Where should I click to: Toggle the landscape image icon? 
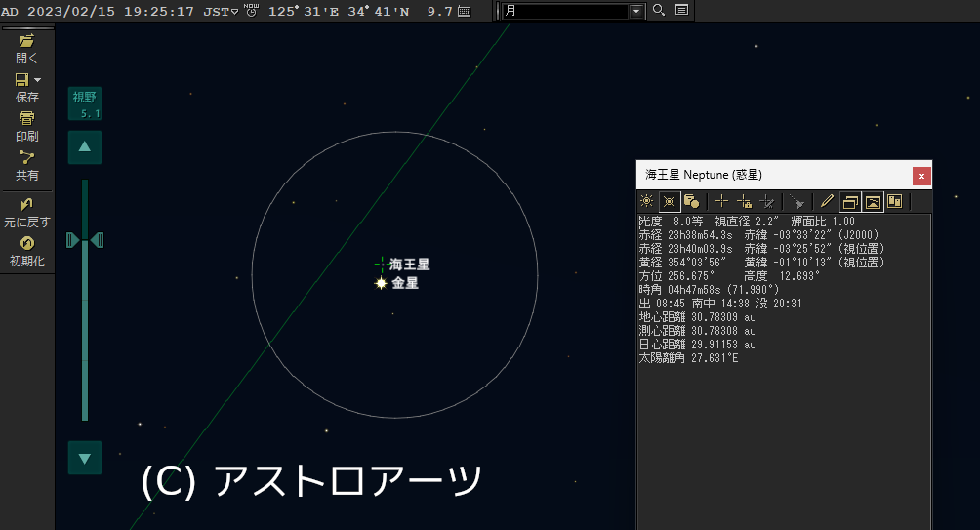874,201
